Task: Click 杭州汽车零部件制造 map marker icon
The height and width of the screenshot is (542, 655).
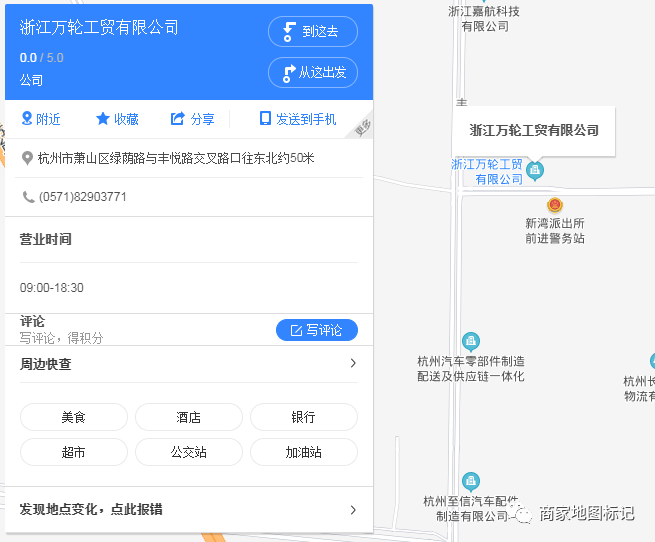Action: tap(470, 342)
